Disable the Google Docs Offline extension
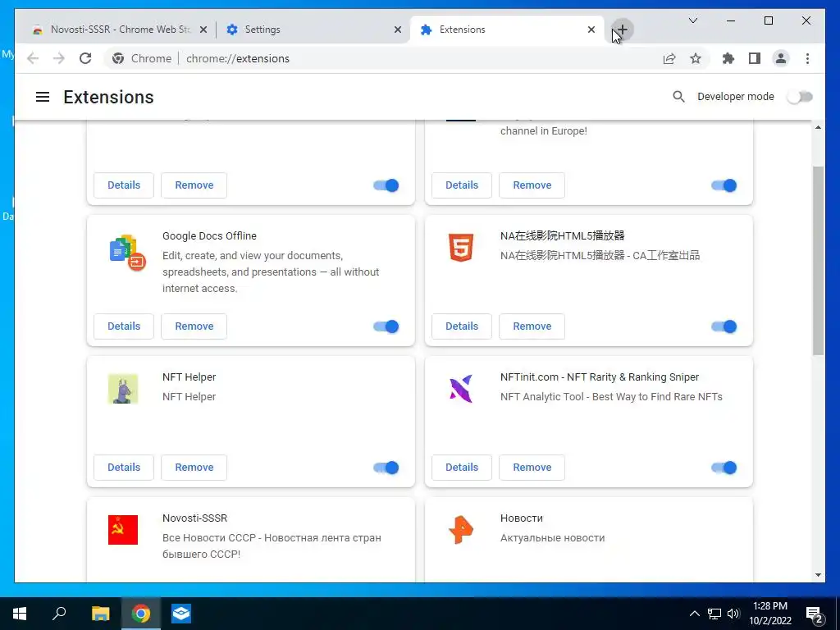Image resolution: width=840 pixels, height=630 pixels. pyautogui.click(x=386, y=326)
